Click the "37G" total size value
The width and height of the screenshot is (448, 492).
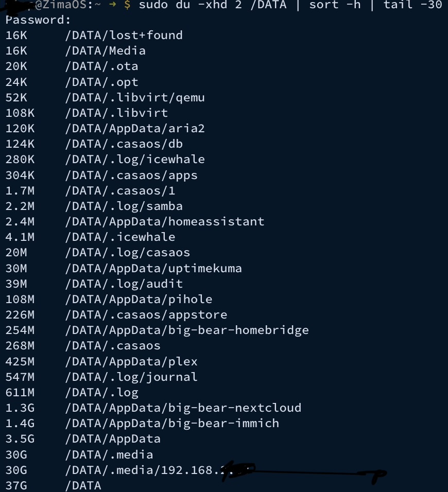16,485
